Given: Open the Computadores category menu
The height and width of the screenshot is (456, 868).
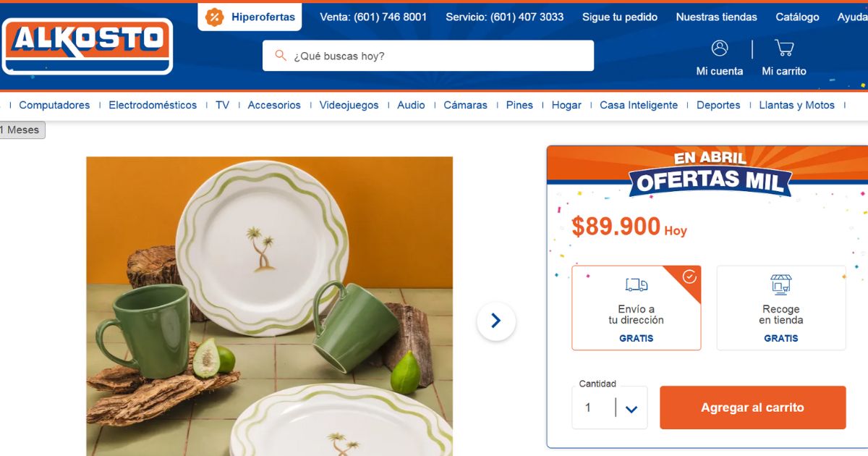Looking at the screenshot, I should click(x=54, y=105).
